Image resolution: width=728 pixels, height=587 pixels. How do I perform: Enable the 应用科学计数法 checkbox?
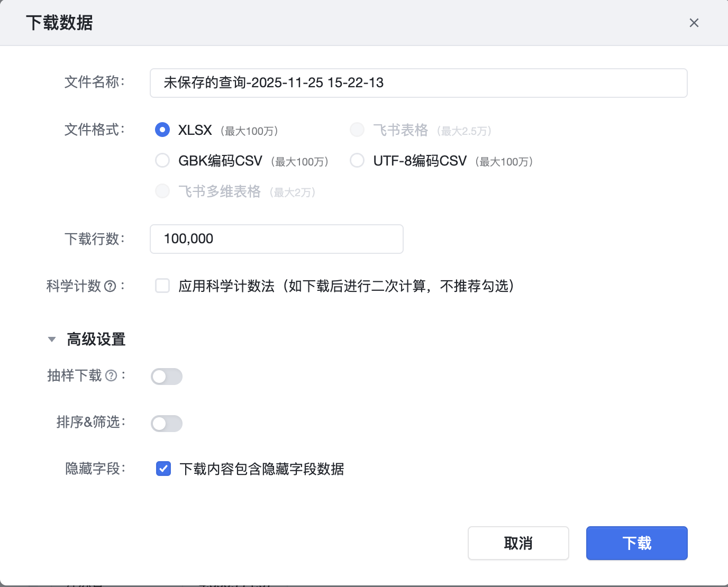coord(162,286)
